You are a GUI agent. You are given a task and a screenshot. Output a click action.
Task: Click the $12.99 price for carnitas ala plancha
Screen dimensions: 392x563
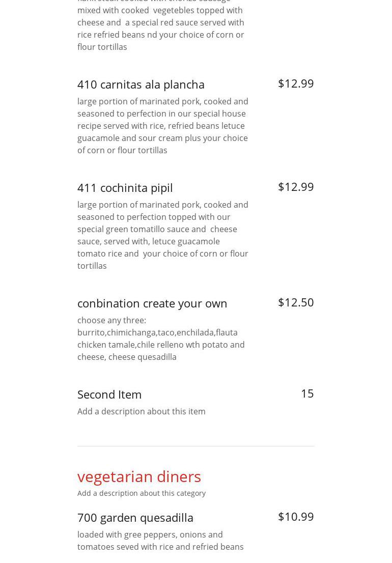coord(295,83)
